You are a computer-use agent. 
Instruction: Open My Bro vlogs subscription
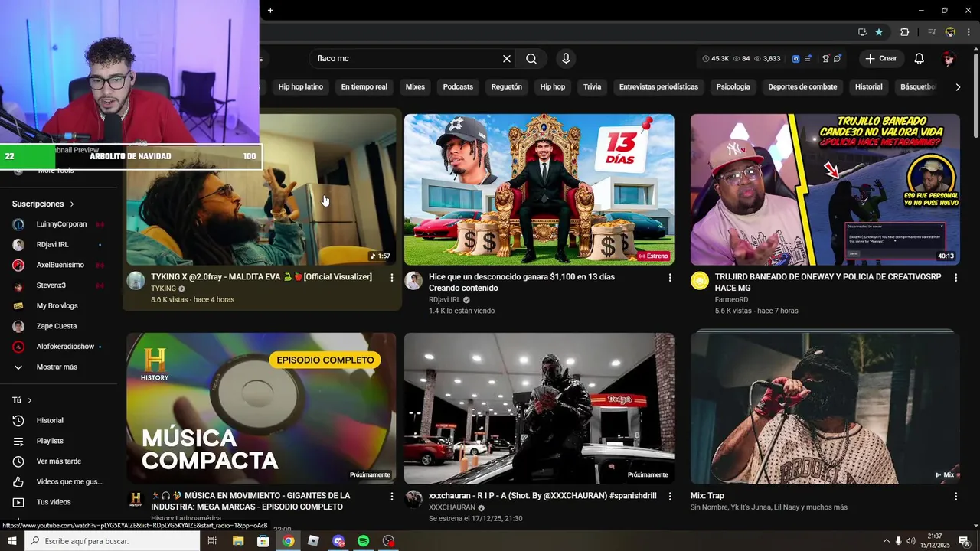(x=59, y=306)
